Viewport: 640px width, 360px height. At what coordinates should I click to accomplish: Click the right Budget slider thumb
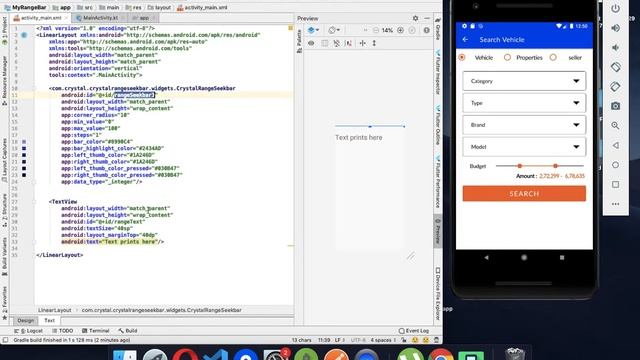[555, 166]
